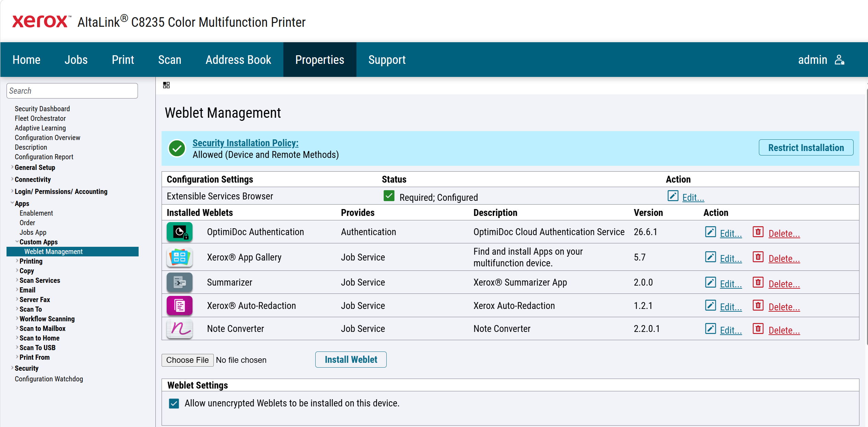868x427 pixels.
Task: Open Configuration Report in the sidebar
Action: [x=44, y=157]
